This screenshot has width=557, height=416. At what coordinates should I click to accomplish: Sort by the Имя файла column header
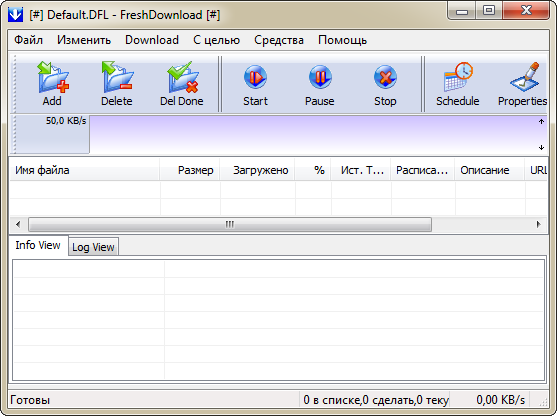pyautogui.click(x=84, y=170)
